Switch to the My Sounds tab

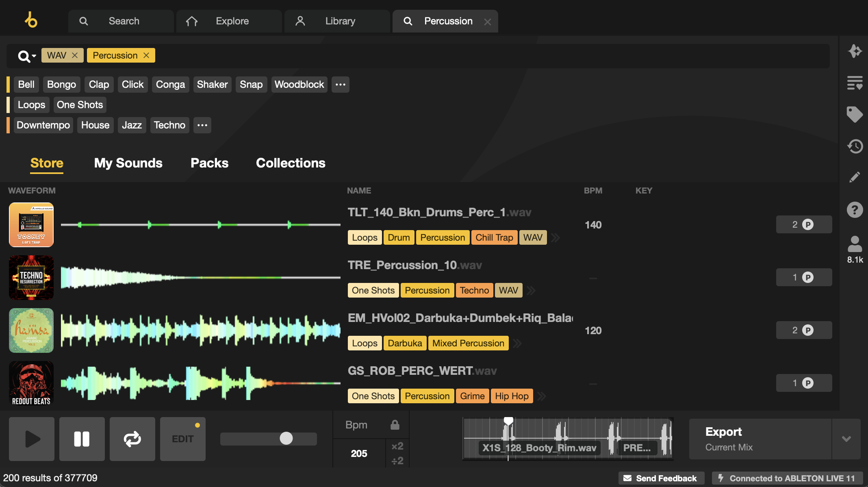pos(128,163)
